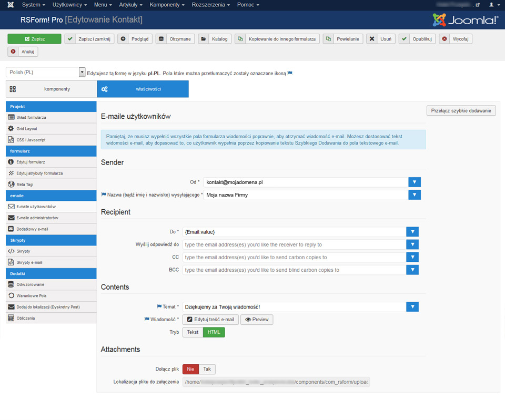Click the sender name input field
Viewport: 505px width, 420px height.
coord(306,194)
